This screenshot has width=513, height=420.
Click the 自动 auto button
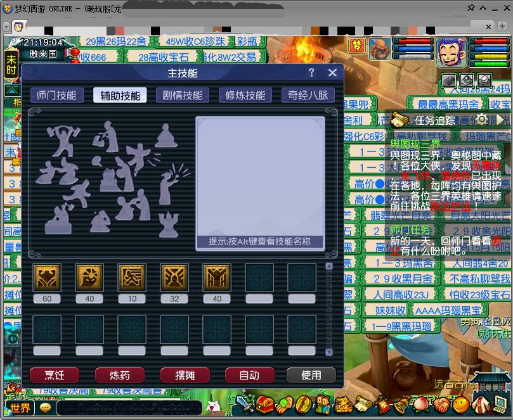coord(250,375)
